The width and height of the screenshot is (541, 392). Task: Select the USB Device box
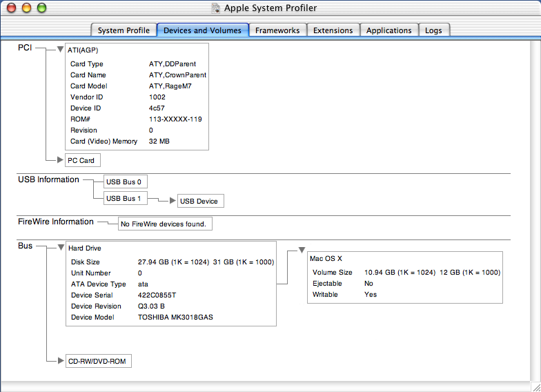pos(201,201)
